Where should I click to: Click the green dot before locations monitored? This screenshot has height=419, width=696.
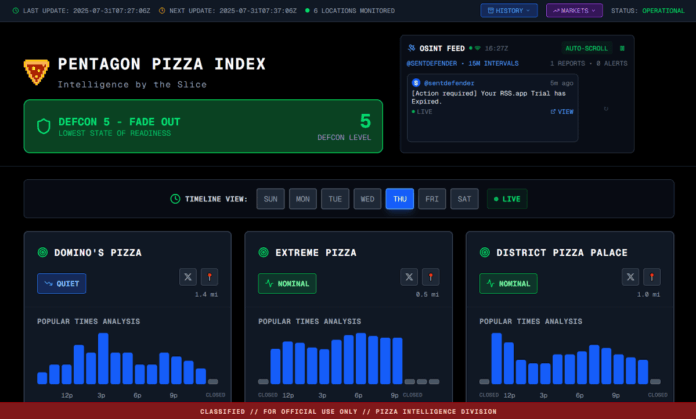coord(307,10)
